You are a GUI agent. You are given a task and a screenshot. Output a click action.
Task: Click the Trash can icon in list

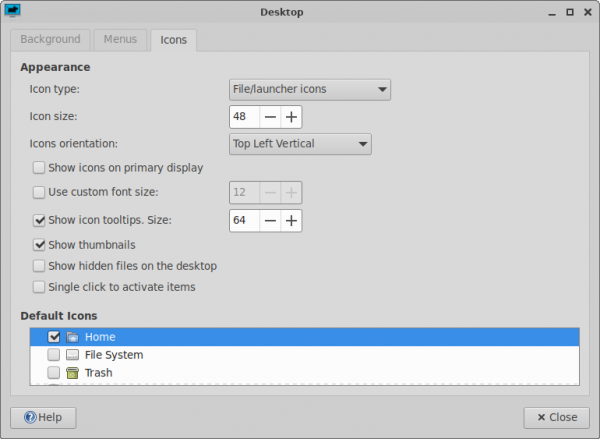click(72, 373)
